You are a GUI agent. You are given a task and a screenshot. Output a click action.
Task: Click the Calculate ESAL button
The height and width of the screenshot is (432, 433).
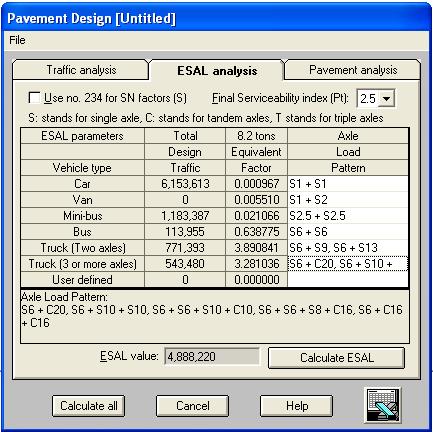[337, 358]
